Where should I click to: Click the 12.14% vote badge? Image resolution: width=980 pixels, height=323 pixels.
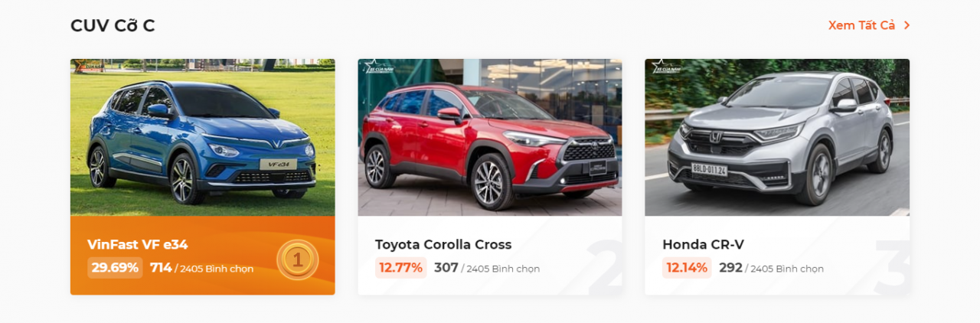click(x=687, y=268)
